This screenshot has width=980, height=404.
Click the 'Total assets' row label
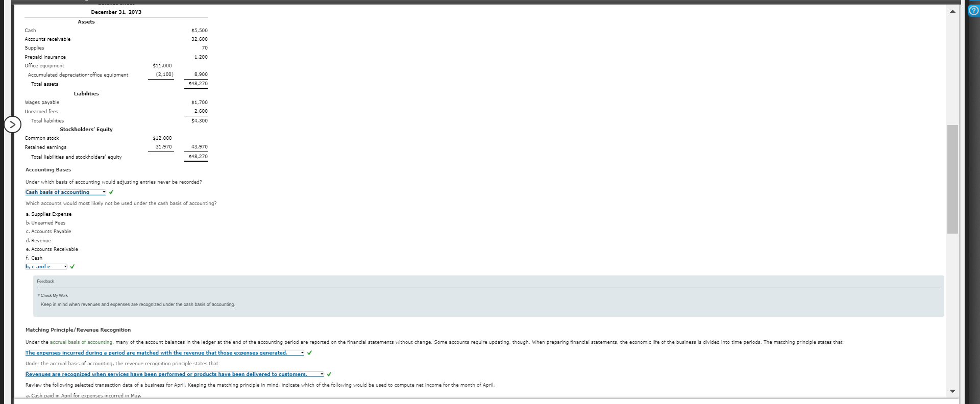[44, 84]
